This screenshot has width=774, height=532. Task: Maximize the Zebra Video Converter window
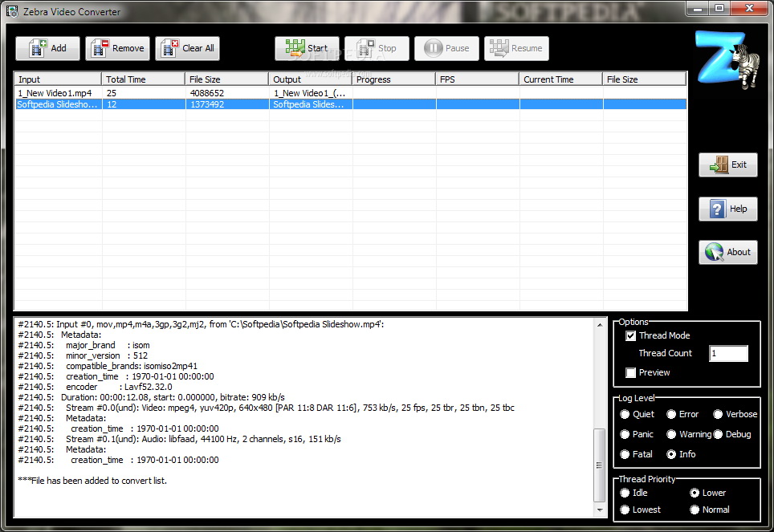[719, 8]
